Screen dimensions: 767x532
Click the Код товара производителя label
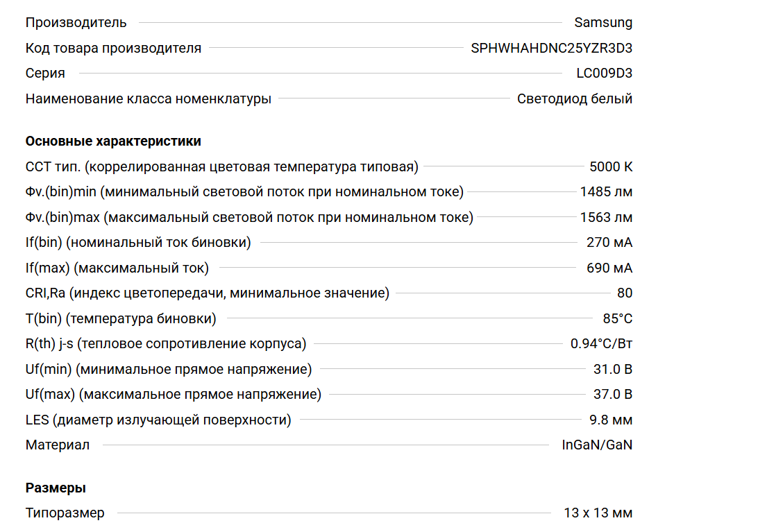(x=113, y=48)
